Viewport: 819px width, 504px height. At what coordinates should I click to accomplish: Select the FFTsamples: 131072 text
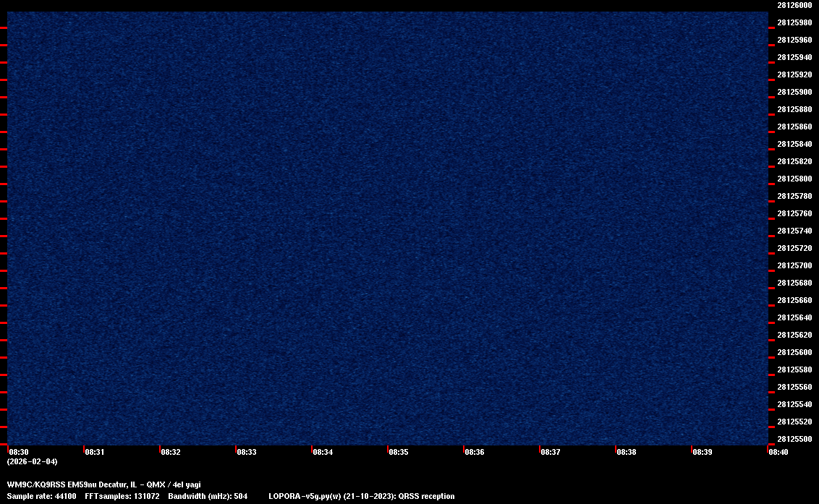[122, 496]
